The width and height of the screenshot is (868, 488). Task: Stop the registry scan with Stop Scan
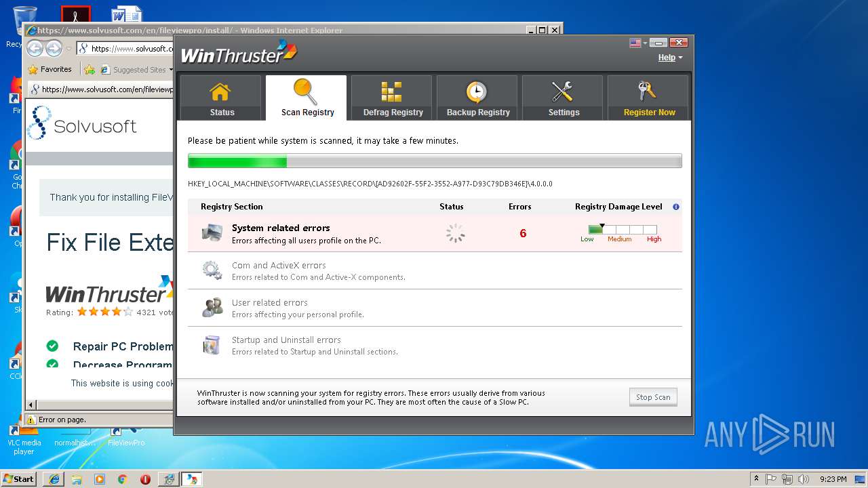653,397
